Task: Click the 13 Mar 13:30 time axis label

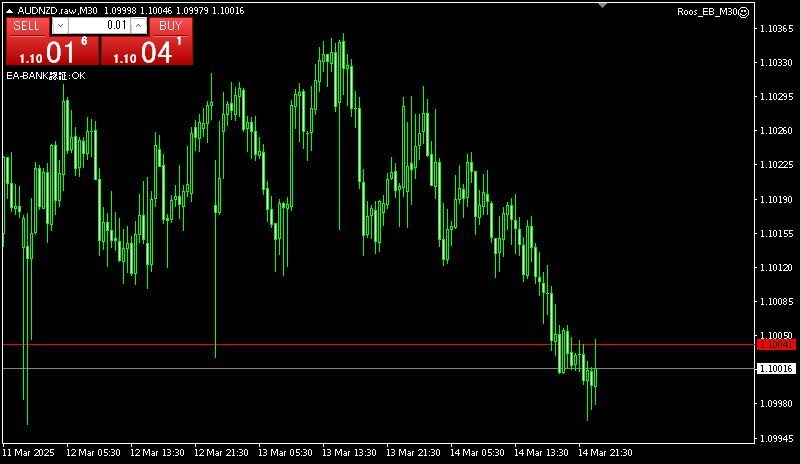Action: coord(349,452)
